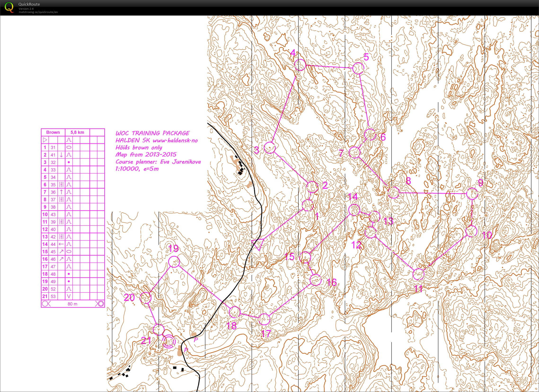Image resolution: width=539 pixels, height=392 pixels.
Task: Click the WOC TRAINING PACKAGE heading
Action: [153, 133]
